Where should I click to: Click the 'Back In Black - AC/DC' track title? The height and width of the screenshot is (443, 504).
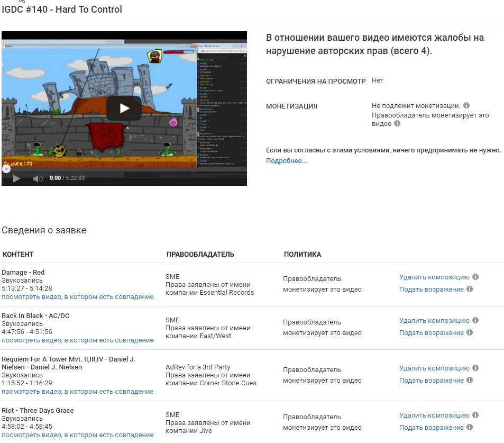[x=35, y=315]
